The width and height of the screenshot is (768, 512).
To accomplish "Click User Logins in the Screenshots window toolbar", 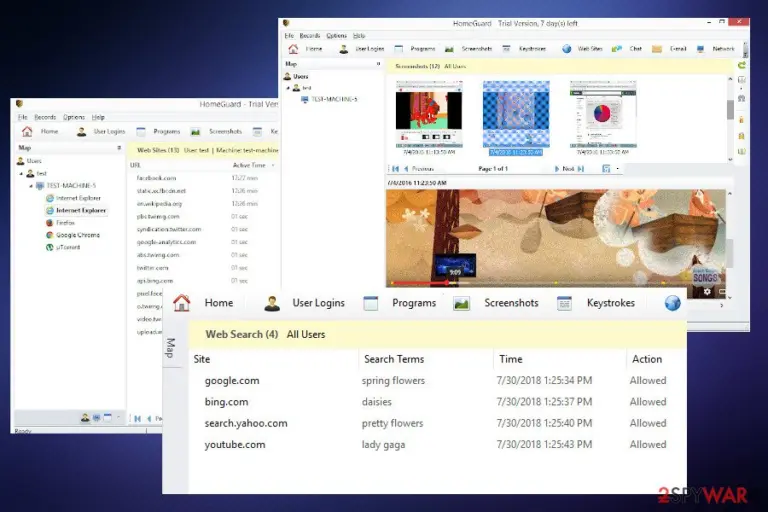I will [362, 49].
